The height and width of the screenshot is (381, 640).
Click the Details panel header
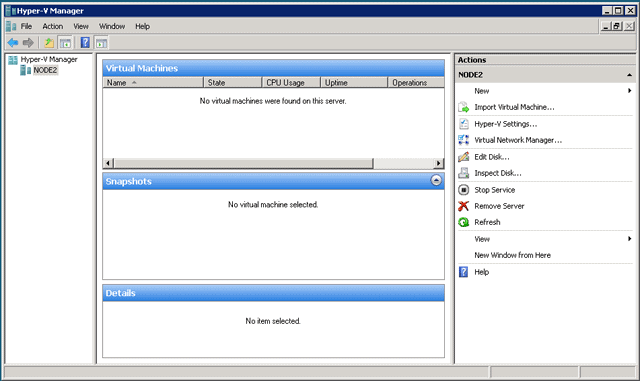click(x=273, y=293)
